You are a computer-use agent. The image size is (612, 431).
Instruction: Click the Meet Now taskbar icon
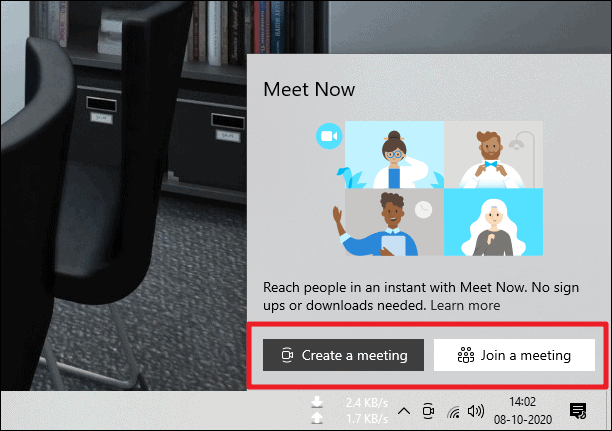(428, 411)
